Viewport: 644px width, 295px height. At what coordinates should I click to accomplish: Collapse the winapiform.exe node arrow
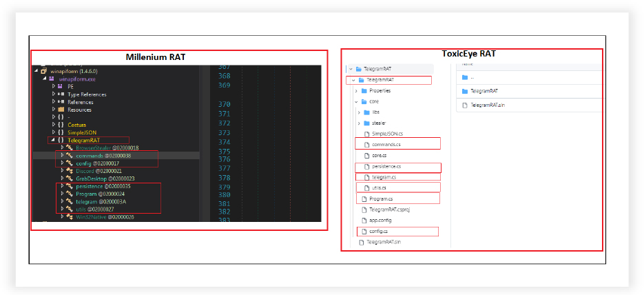click(44, 79)
